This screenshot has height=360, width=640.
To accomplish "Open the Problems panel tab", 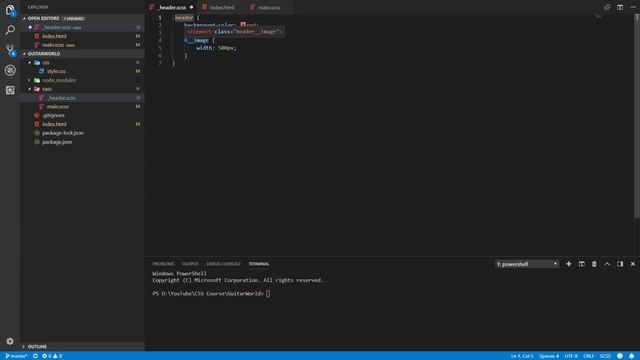I will (163, 264).
